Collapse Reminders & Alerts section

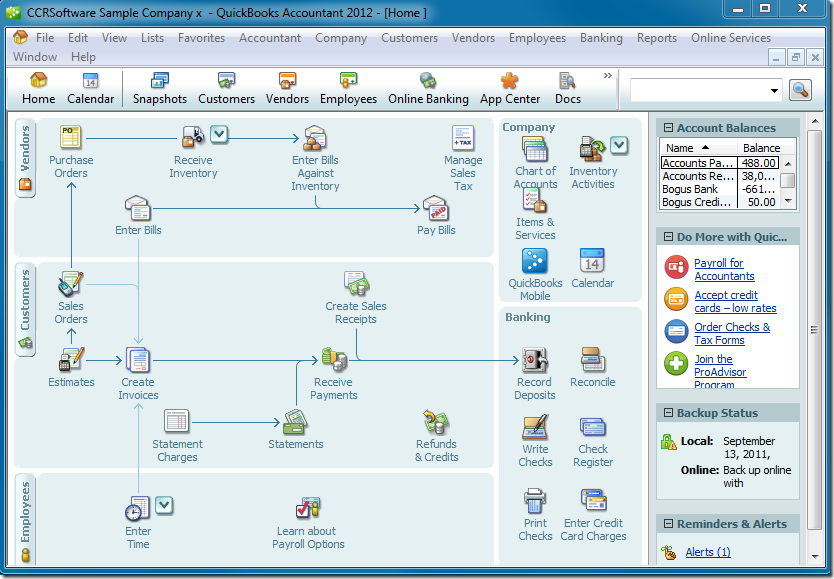(x=669, y=524)
